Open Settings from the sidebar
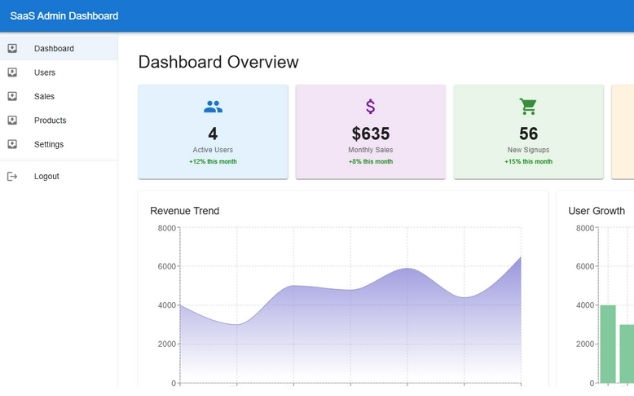Image resolution: width=634 pixels, height=396 pixels. 59,144
